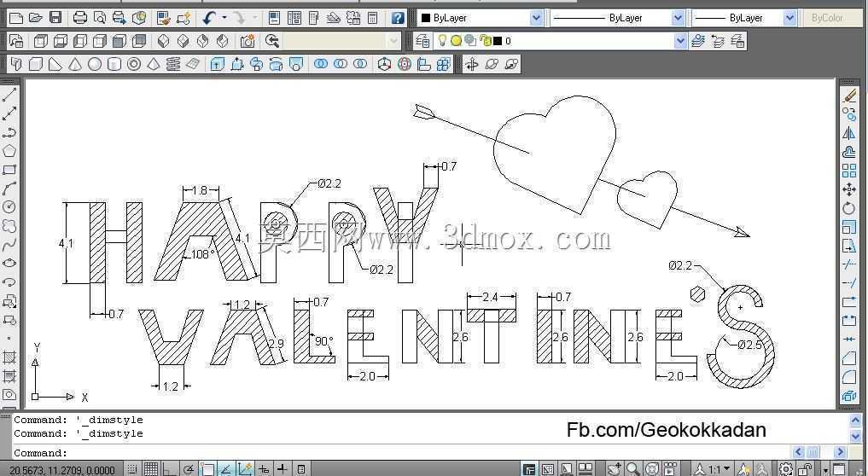The height and width of the screenshot is (476, 868).
Task: Open the QuickCalc calculator icon
Action: pos(373,18)
